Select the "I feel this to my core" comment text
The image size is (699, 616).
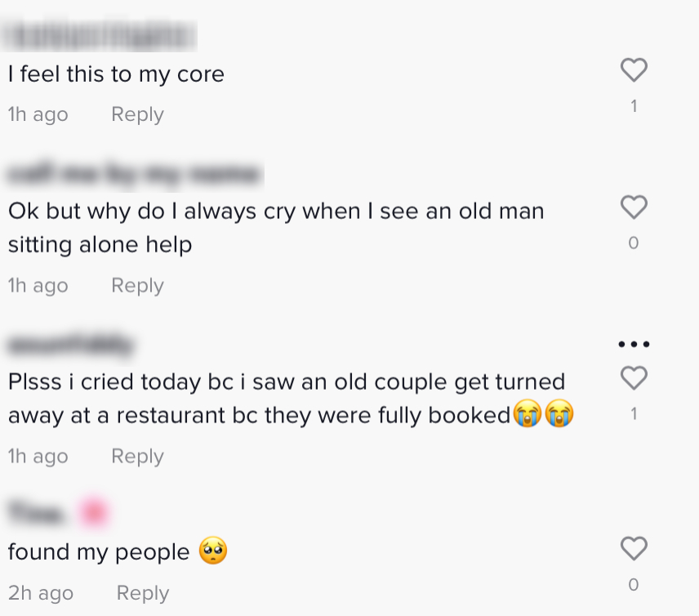click(116, 74)
